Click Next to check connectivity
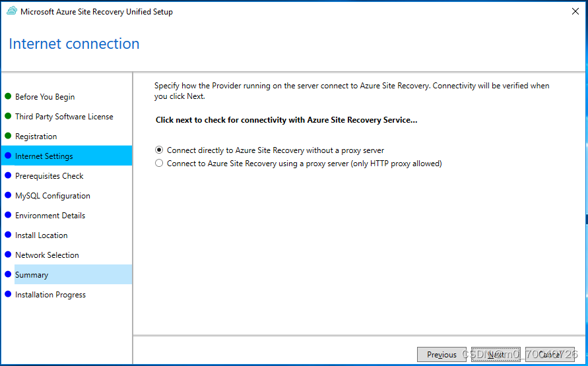This screenshot has width=588, height=366. [x=496, y=354]
